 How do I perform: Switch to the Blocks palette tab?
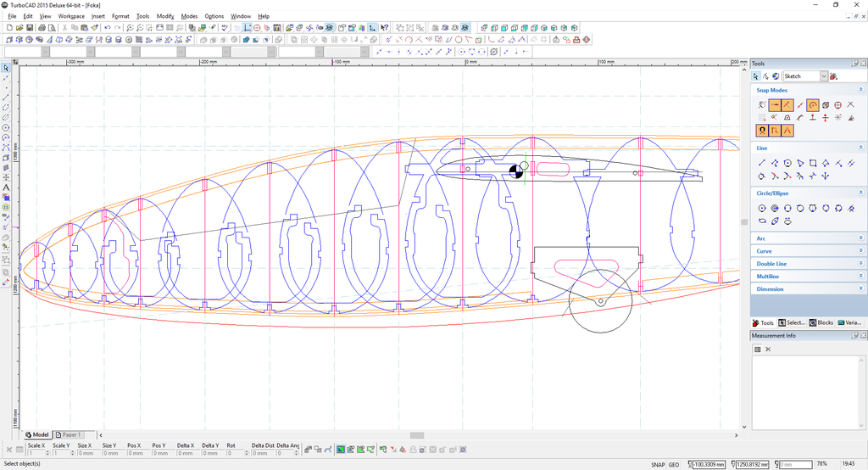pos(821,322)
